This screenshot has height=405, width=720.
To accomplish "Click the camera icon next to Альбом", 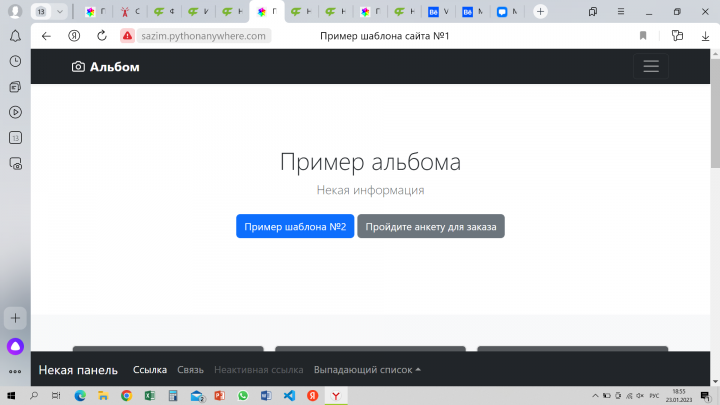I will pyautogui.click(x=78, y=67).
